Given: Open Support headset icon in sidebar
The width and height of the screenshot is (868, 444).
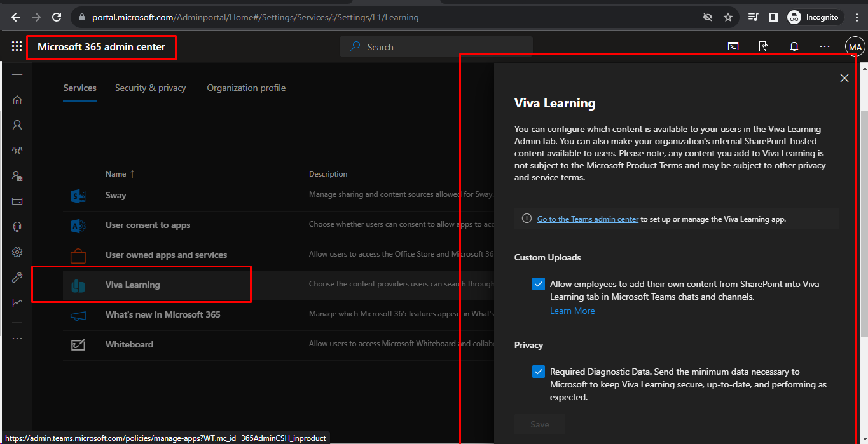Looking at the screenshot, I should click(17, 227).
